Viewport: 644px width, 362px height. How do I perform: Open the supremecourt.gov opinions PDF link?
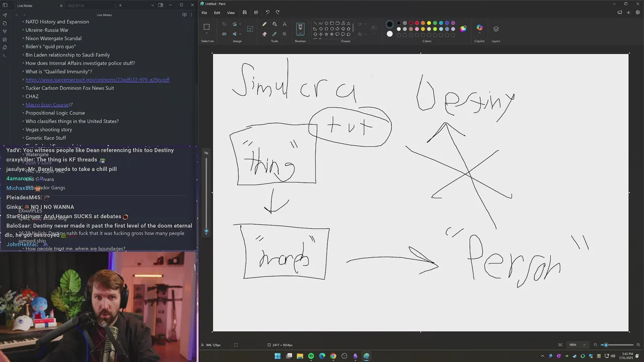coord(98,79)
